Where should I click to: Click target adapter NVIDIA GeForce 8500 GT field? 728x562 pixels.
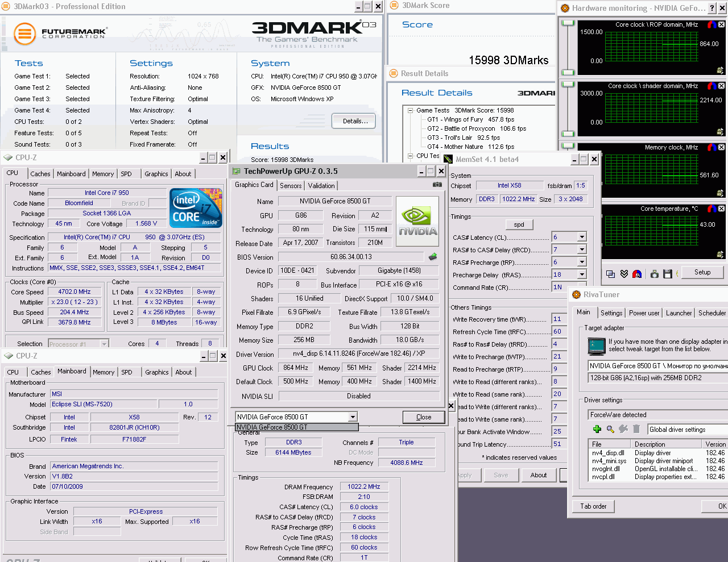[x=658, y=366]
